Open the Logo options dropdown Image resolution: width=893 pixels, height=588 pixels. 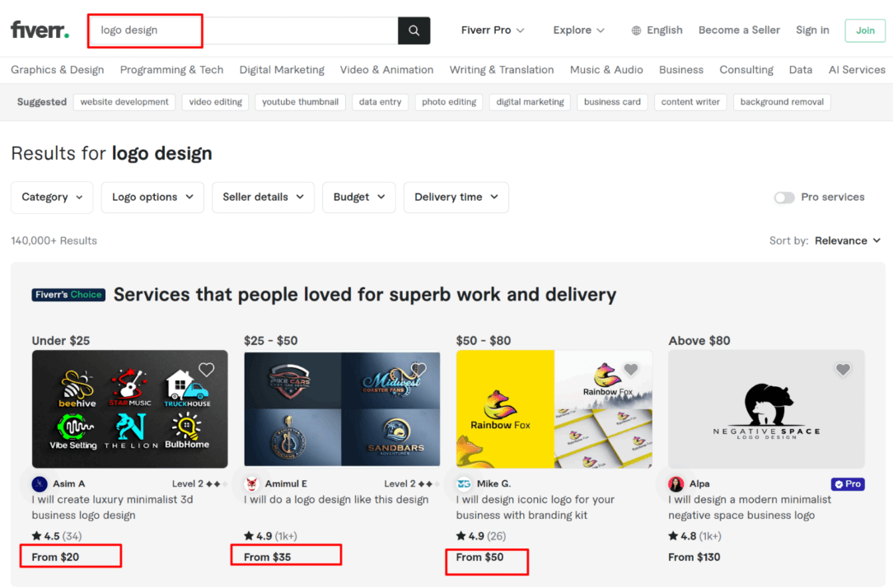coord(152,198)
